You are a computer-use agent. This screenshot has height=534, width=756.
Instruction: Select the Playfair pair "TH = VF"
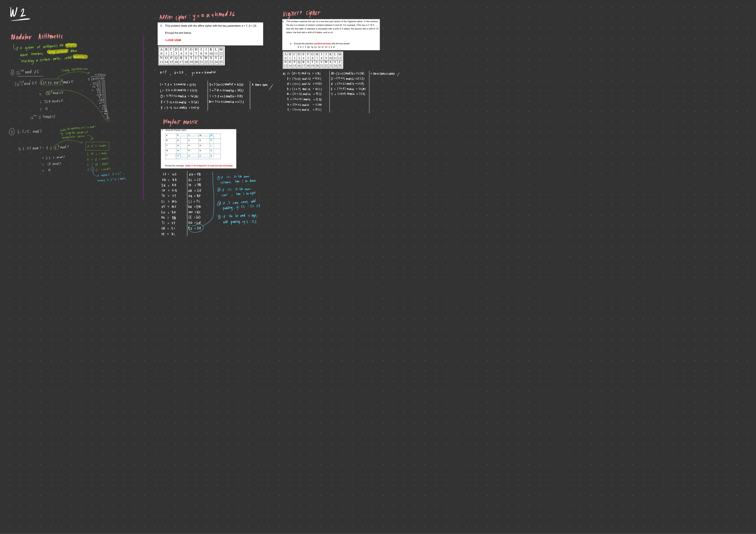[x=169, y=196]
